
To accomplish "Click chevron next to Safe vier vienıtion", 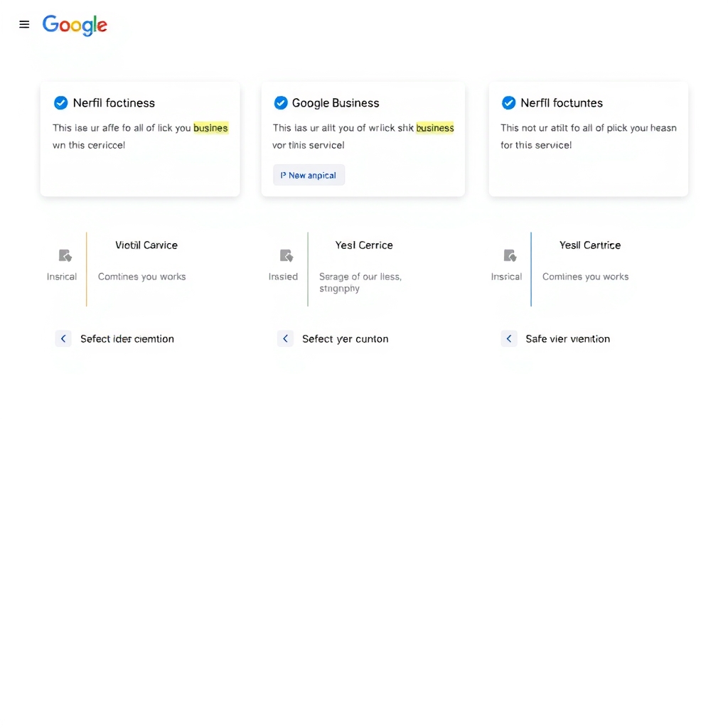I will pos(509,338).
